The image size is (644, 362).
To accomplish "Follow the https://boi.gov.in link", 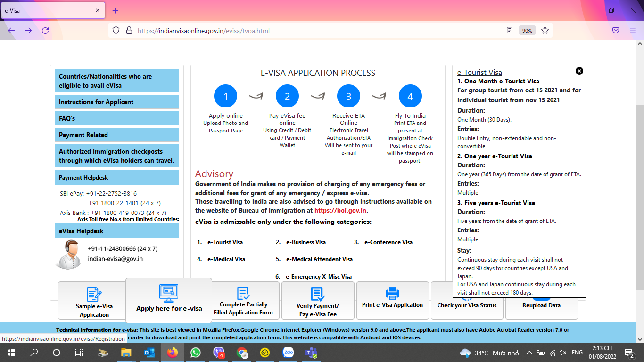I will 340,211.
